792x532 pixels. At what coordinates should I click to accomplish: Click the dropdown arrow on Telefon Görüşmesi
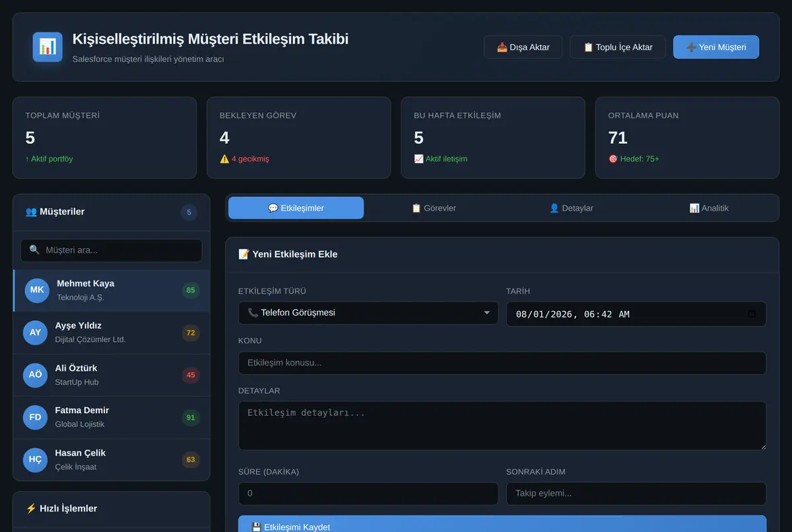pos(487,313)
